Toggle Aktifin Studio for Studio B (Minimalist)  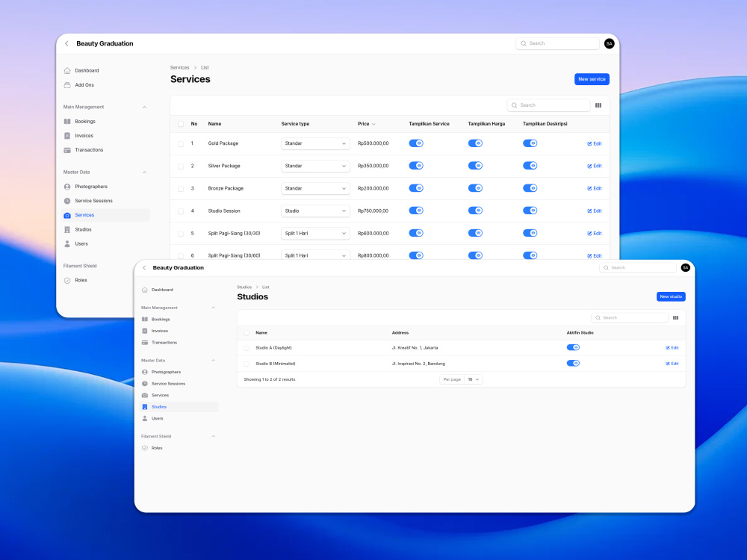click(573, 364)
